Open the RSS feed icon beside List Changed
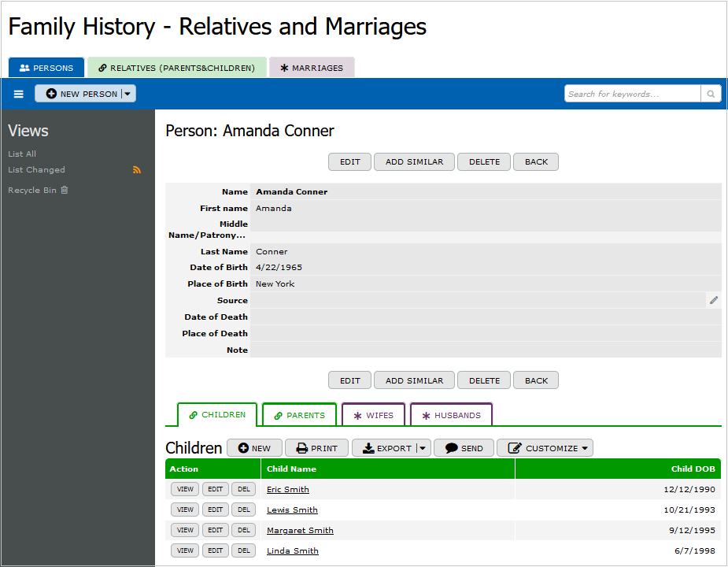 coord(137,170)
